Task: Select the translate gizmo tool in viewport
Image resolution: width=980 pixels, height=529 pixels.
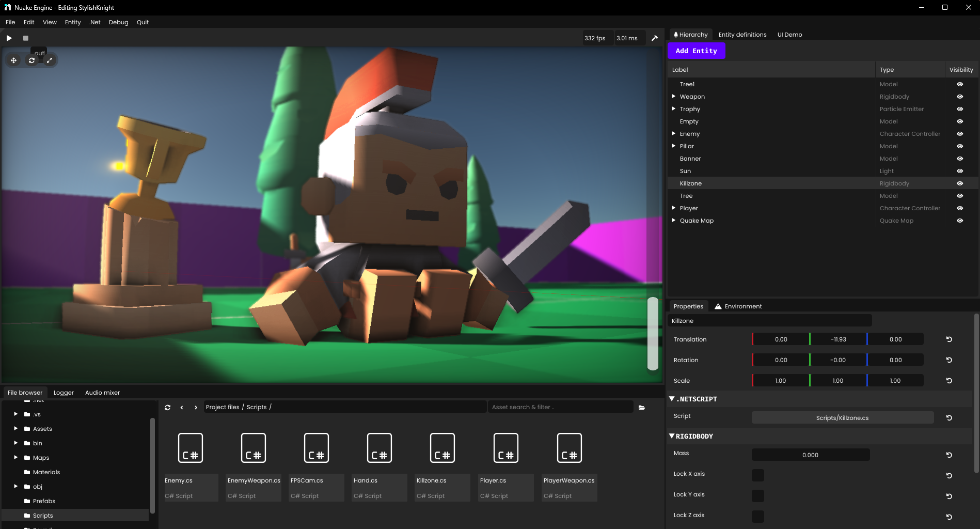Action: [x=14, y=60]
